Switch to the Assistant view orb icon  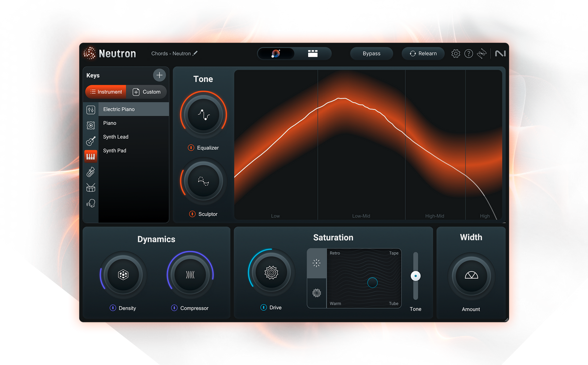point(276,53)
